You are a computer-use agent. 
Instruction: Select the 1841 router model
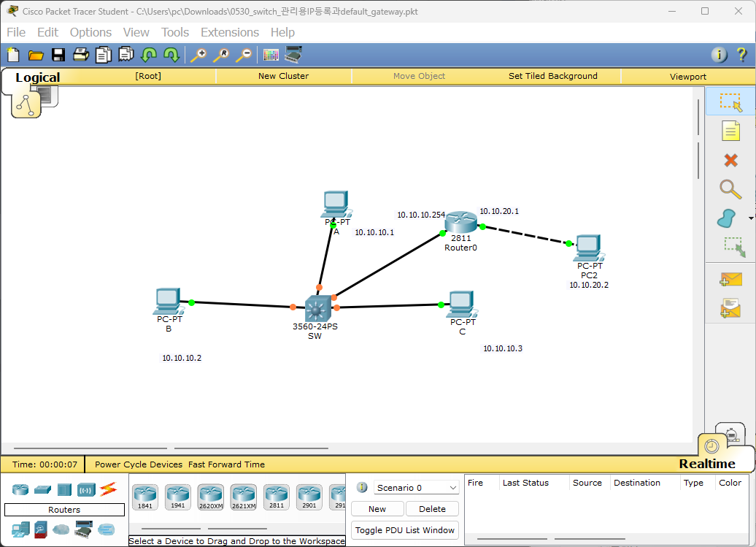145,497
